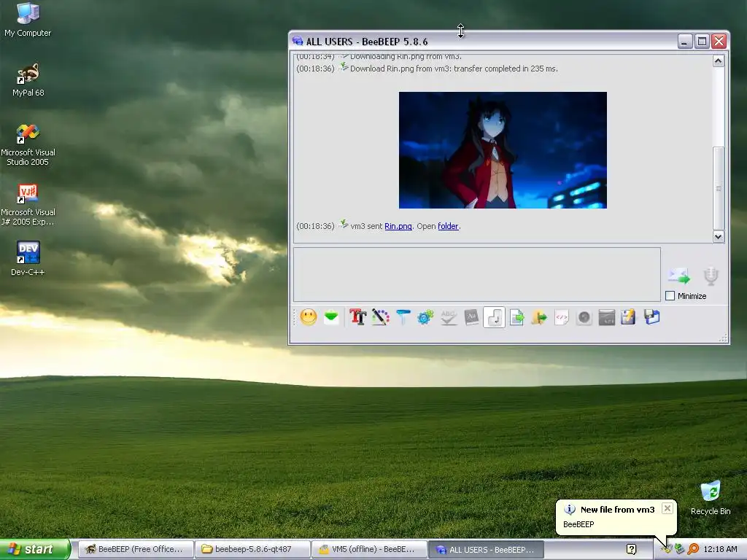This screenshot has width=747, height=560.
Task: Click the received Rin image preview
Action: click(x=503, y=150)
